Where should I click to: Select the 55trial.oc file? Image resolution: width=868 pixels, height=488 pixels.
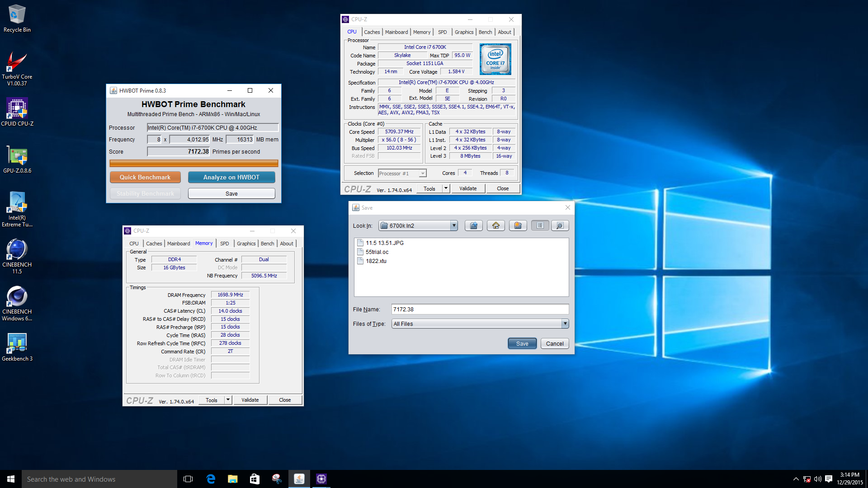coord(373,252)
